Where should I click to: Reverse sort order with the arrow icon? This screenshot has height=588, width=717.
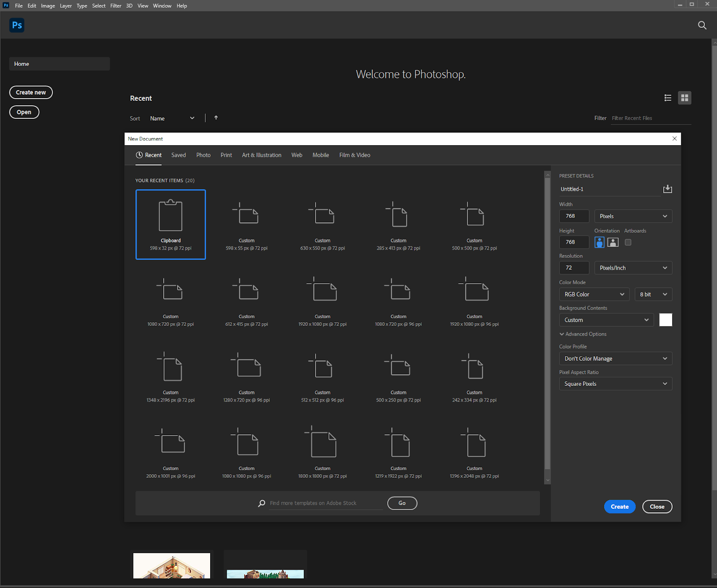216,118
